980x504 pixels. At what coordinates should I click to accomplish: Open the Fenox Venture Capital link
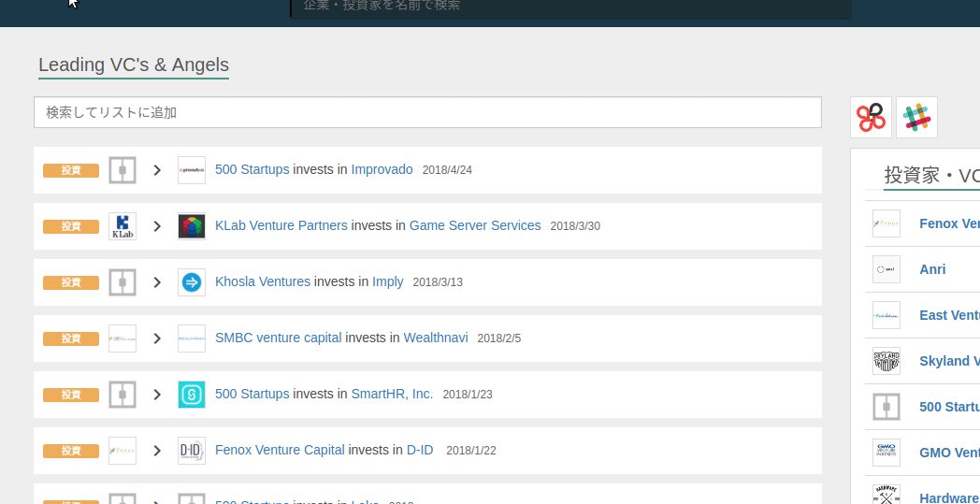click(280, 450)
